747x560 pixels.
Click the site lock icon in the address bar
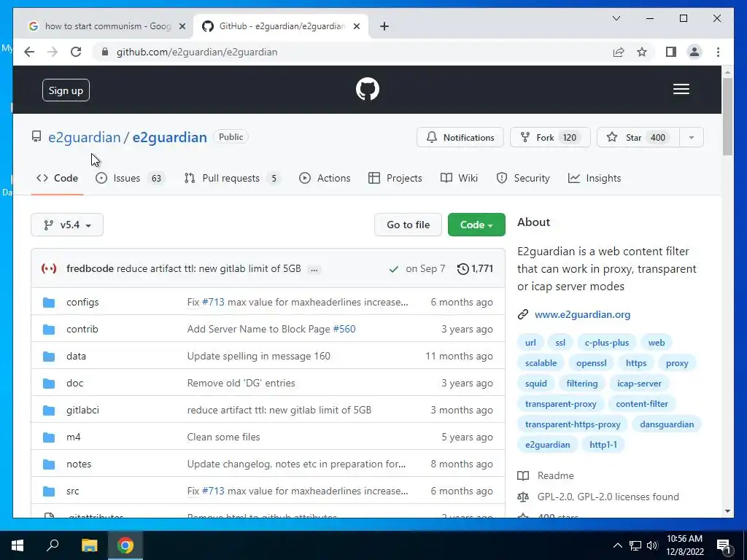point(105,52)
